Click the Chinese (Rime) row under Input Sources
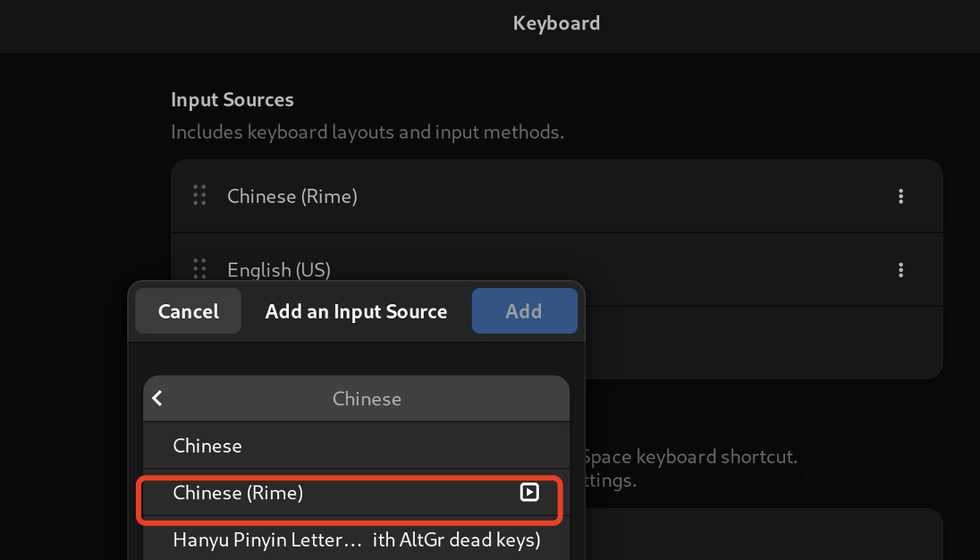Image resolution: width=980 pixels, height=560 pixels. tap(536, 196)
